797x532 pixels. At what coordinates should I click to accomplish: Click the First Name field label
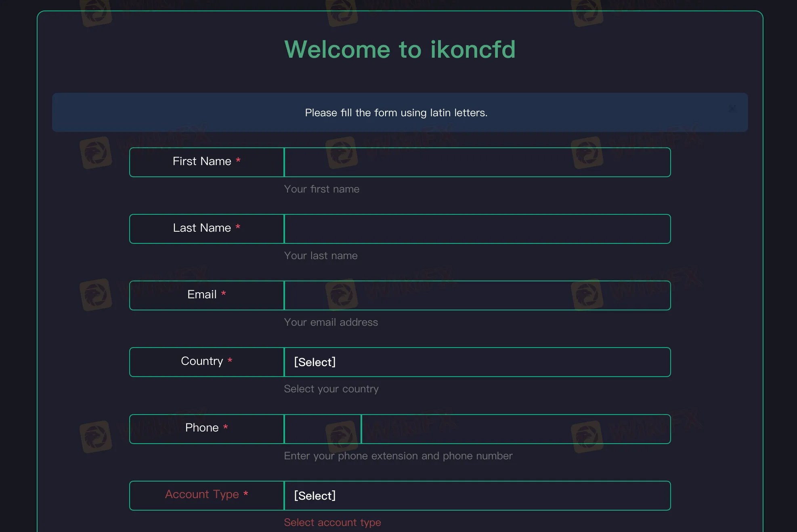pyautogui.click(x=202, y=161)
